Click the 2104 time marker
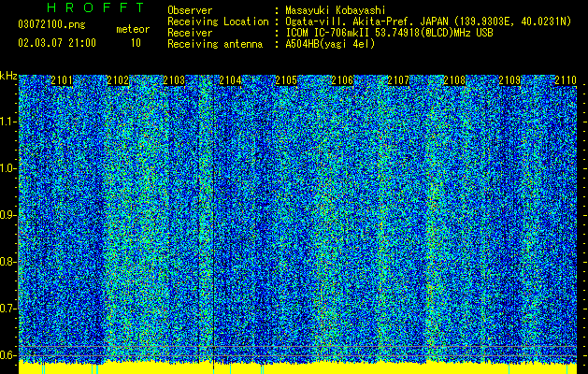This screenshot has width=588, height=374. coord(230,80)
